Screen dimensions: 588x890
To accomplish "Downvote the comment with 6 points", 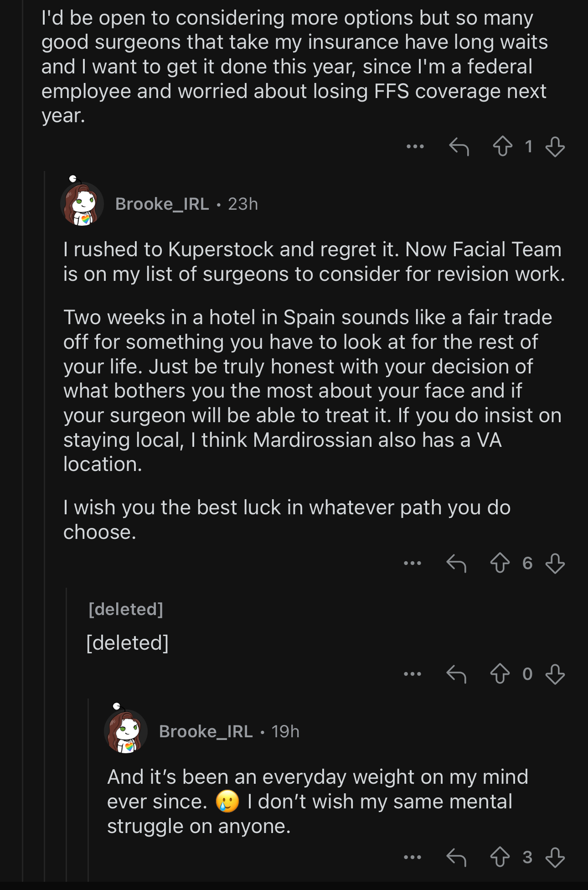I will pyautogui.click(x=555, y=563).
